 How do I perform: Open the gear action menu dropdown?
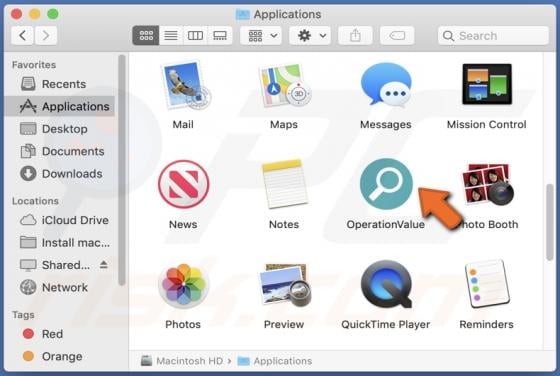310,35
